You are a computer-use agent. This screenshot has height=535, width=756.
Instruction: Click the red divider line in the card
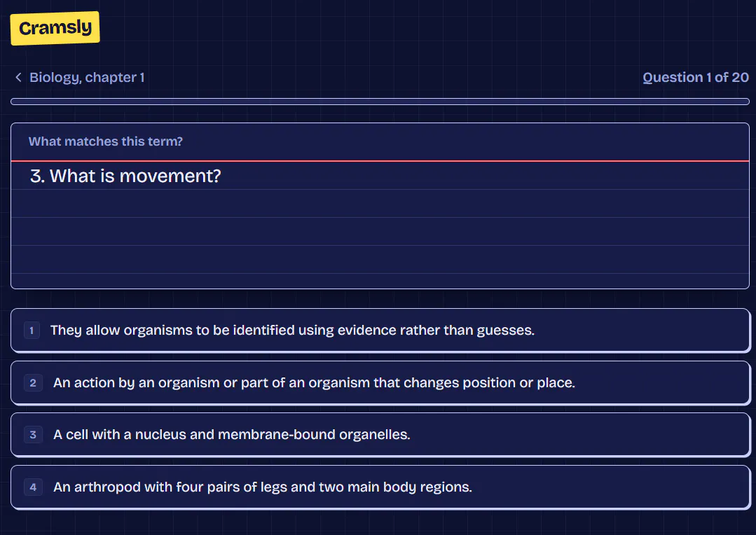click(x=380, y=160)
